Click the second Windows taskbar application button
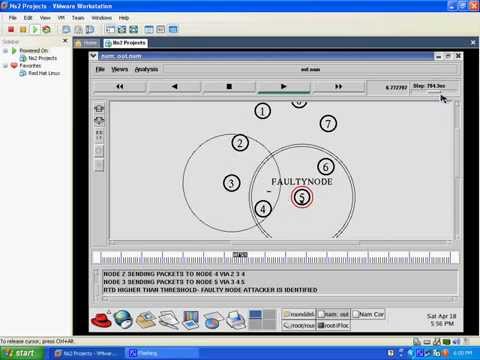The image size is (480, 360). (x=162, y=353)
